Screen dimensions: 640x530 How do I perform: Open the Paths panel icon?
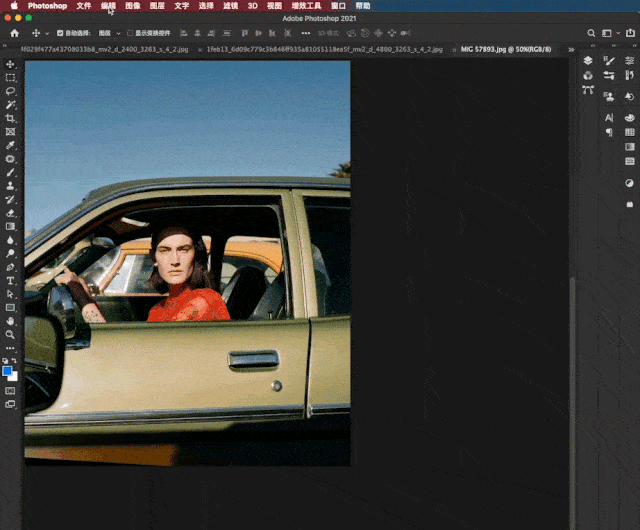(588, 90)
